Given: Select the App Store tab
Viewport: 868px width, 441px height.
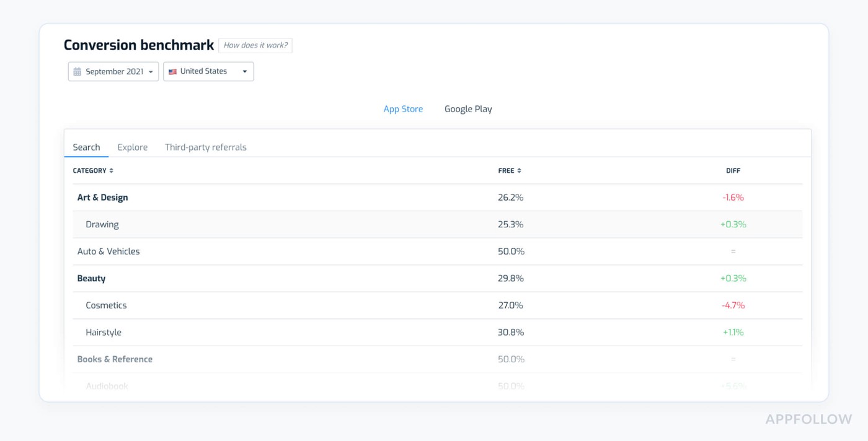Looking at the screenshot, I should pyautogui.click(x=403, y=108).
